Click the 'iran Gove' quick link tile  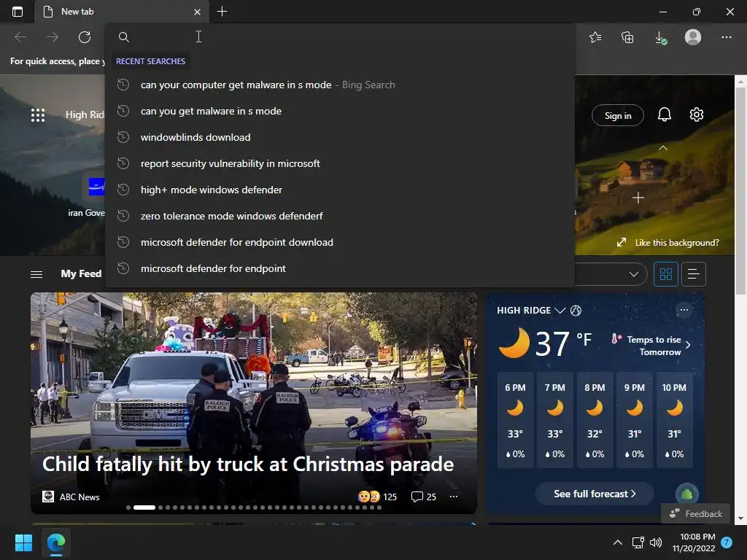pos(87,196)
